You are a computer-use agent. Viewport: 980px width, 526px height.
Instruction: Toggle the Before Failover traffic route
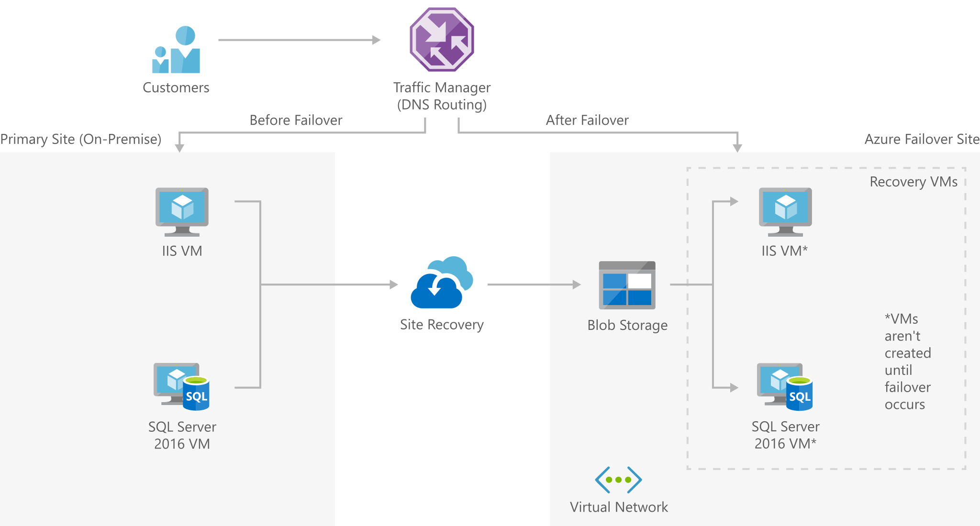298,129
